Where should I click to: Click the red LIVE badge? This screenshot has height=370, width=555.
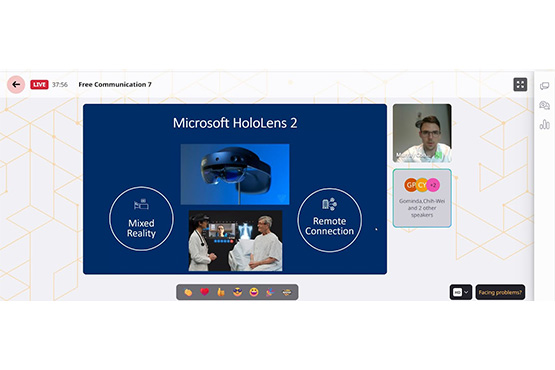click(x=39, y=85)
